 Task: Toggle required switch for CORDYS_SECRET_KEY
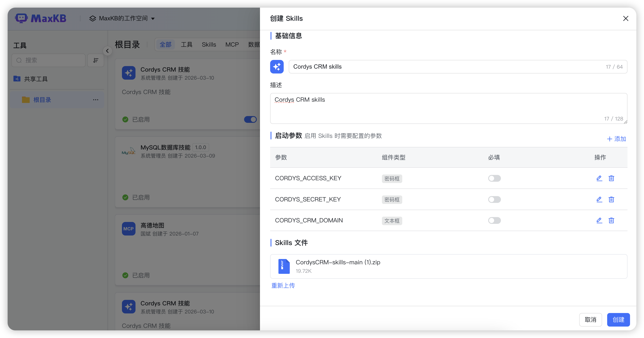click(x=494, y=199)
